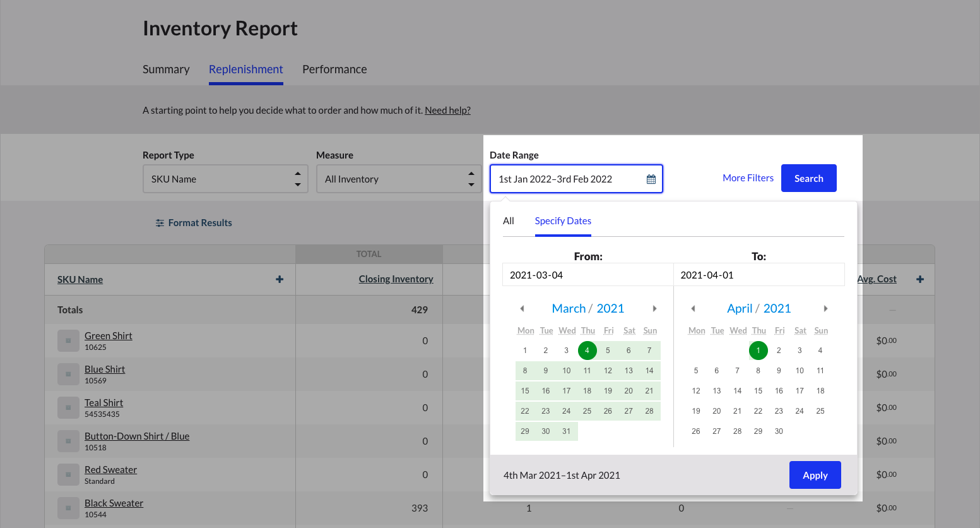Select March 1 in left calendar
This screenshot has height=528, width=980.
click(x=525, y=351)
